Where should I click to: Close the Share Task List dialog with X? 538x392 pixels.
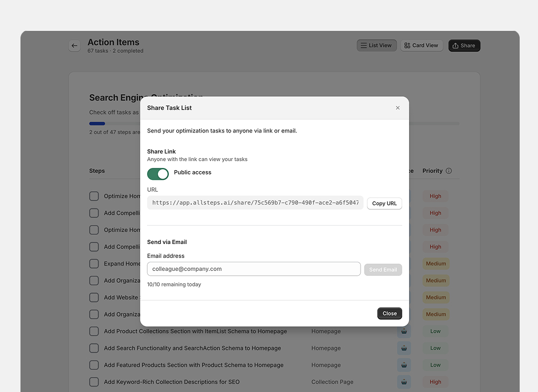click(x=398, y=108)
